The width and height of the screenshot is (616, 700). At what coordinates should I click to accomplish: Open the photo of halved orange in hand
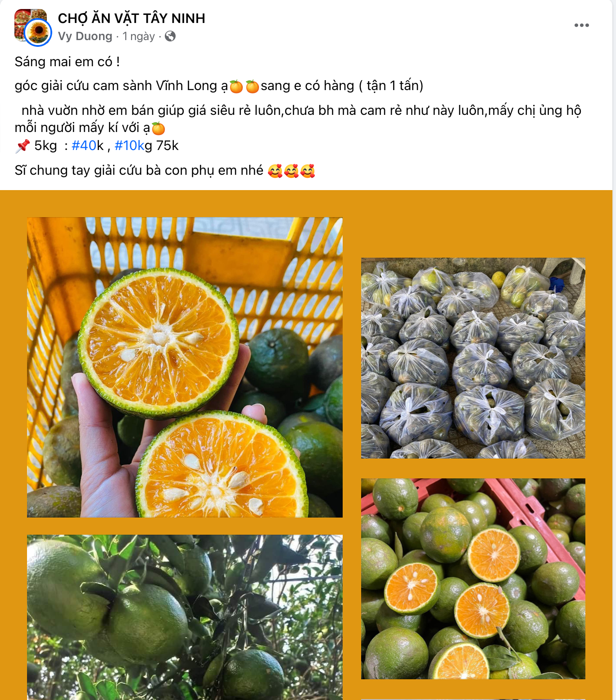point(185,367)
